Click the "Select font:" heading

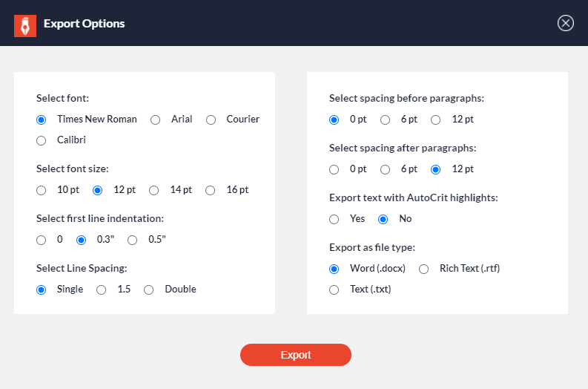point(62,99)
